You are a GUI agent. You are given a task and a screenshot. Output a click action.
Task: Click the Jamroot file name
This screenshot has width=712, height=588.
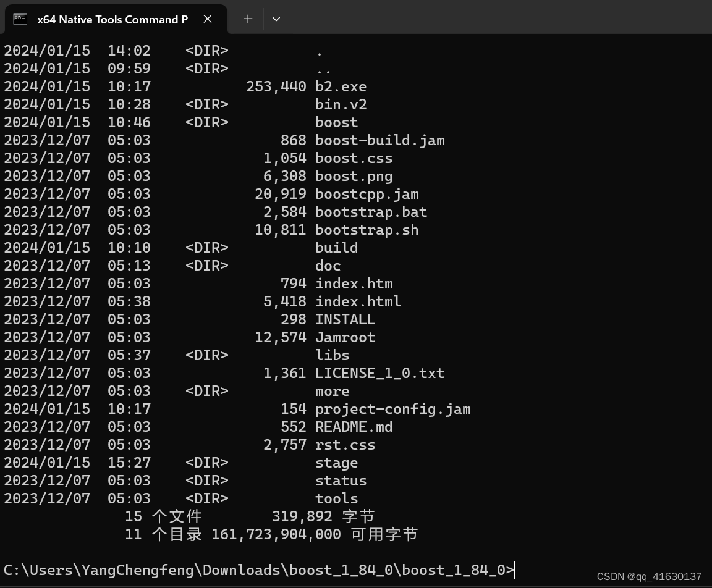tap(345, 338)
